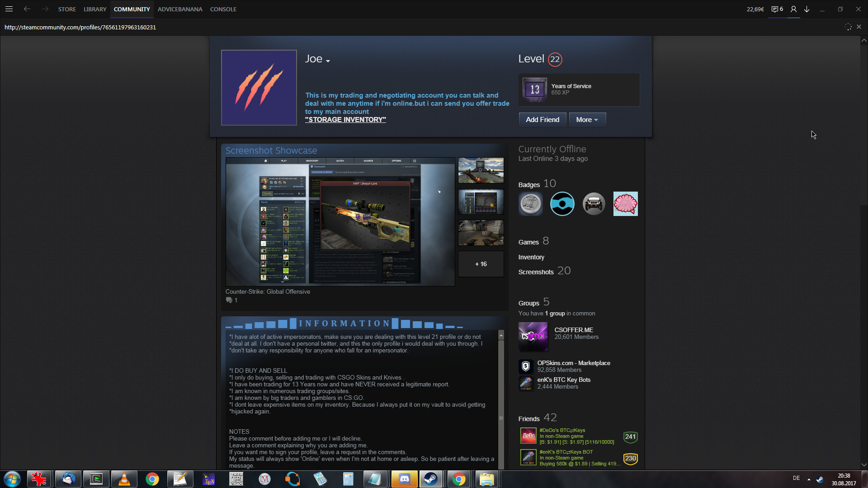
Task: Open the account profile person icon
Action: click(793, 9)
